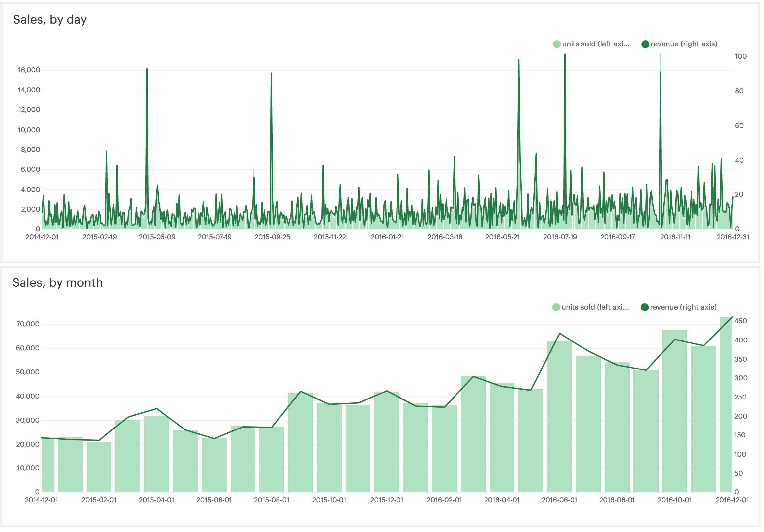
Task: Click the 2016-10-01 monthly date label
Action: click(674, 500)
